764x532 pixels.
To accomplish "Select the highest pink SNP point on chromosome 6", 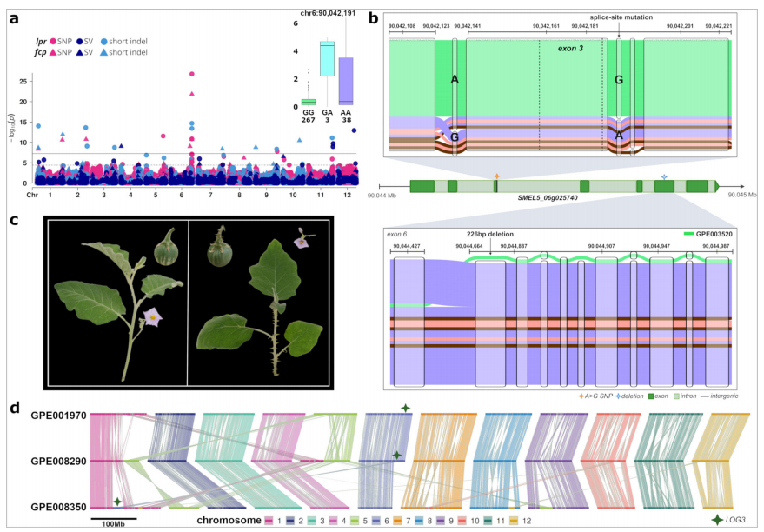I will pos(191,74).
